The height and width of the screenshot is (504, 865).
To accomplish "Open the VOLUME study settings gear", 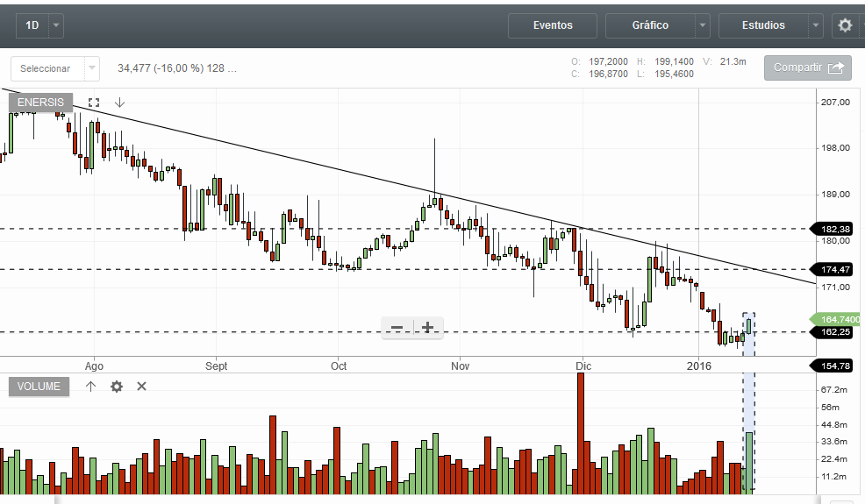I will (117, 387).
